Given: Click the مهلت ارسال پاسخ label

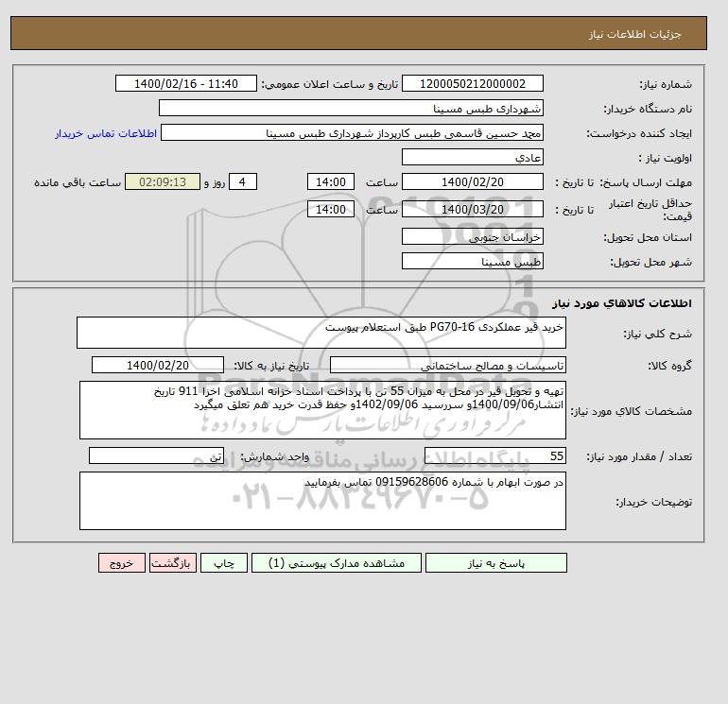Looking at the screenshot, I should (647, 182).
